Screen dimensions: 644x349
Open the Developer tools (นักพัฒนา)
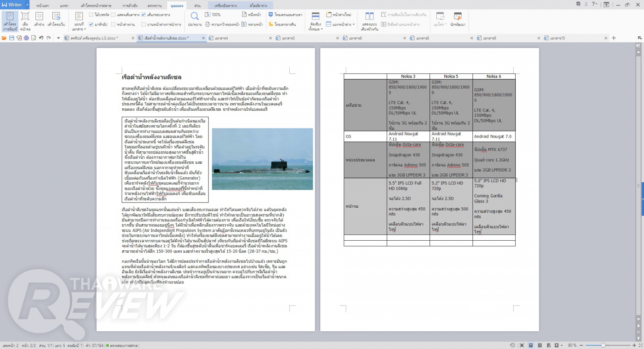(458, 19)
